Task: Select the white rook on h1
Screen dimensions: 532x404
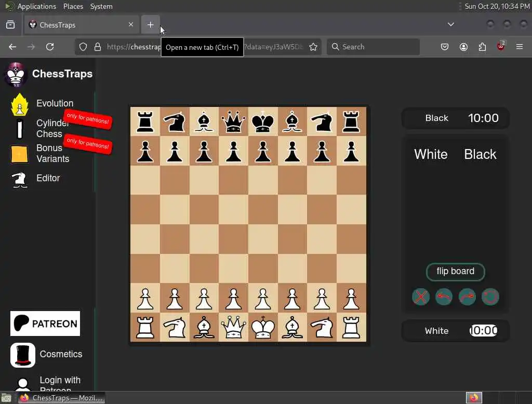Action: coord(351,327)
